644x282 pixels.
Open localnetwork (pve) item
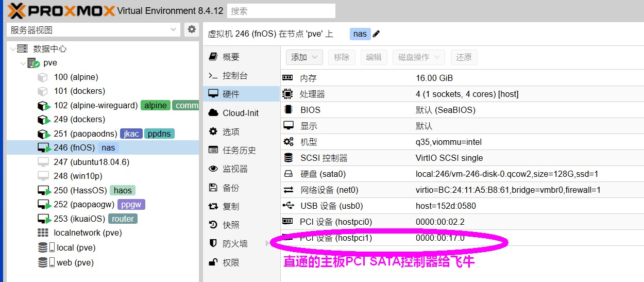[88, 233]
